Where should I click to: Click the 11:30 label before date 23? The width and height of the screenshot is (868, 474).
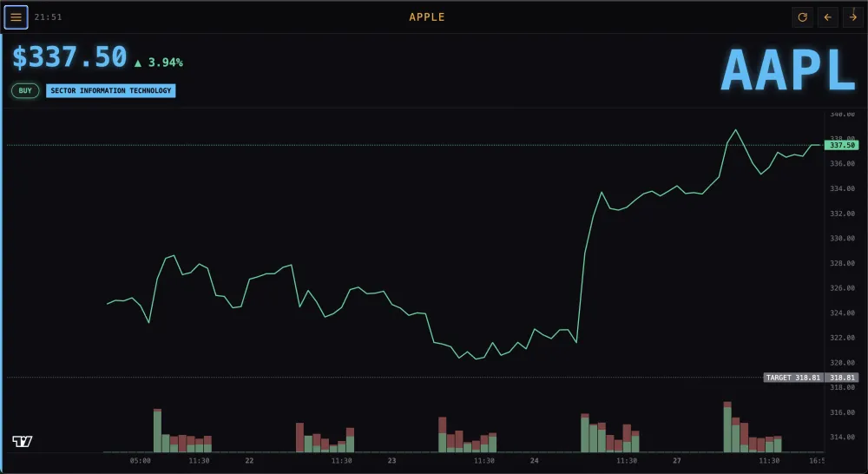click(x=341, y=461)
